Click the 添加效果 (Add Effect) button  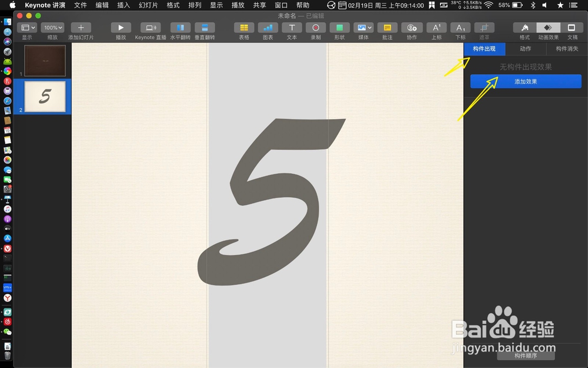tap(524, 81)
